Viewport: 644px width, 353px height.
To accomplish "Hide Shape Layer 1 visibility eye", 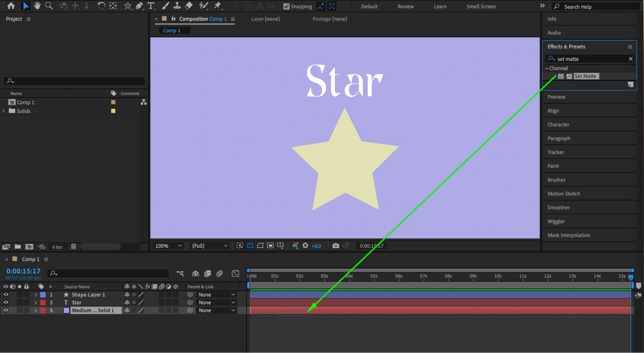I will (x=6, y=295).
